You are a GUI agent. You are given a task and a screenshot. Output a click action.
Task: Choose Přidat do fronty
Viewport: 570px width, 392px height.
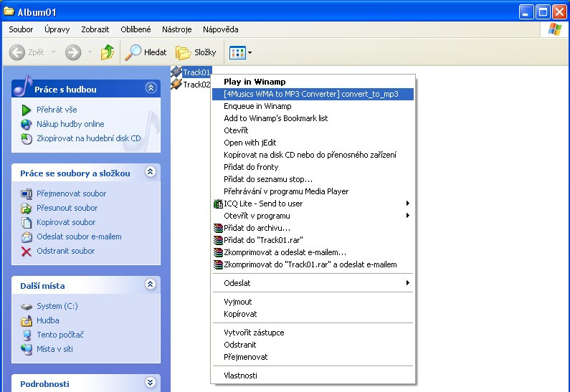[x=313, y=167]
